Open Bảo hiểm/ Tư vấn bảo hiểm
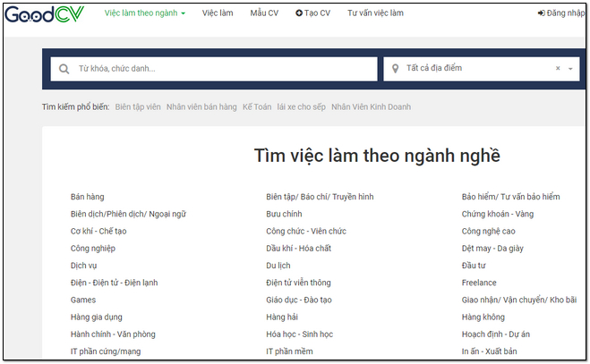The width and height of the screenshot is (590, 364). (x=510, y=197)
